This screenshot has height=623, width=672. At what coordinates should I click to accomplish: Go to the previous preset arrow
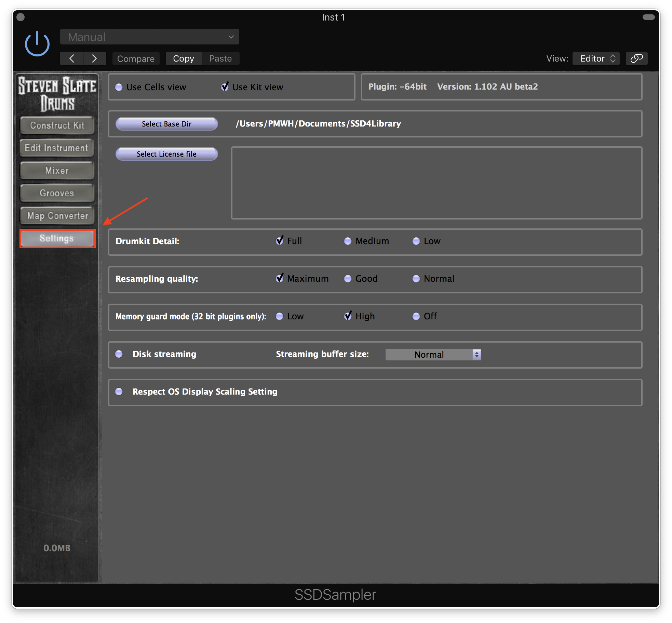tap(71, 58)
